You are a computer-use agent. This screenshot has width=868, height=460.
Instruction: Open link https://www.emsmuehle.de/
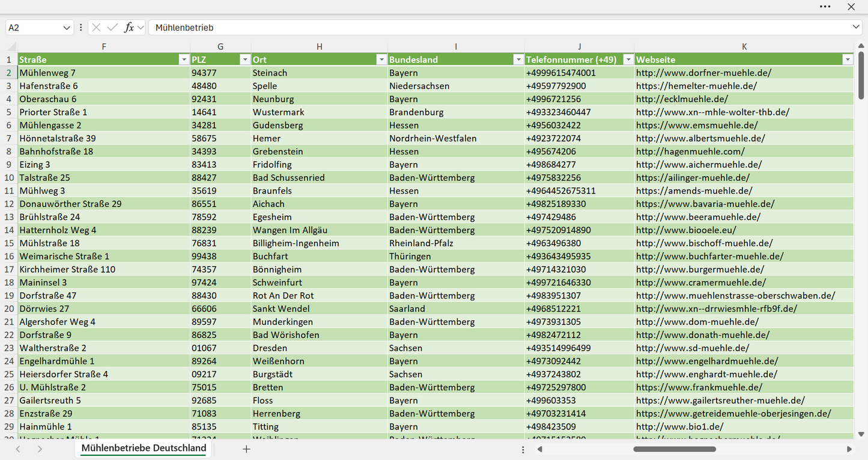697,125
